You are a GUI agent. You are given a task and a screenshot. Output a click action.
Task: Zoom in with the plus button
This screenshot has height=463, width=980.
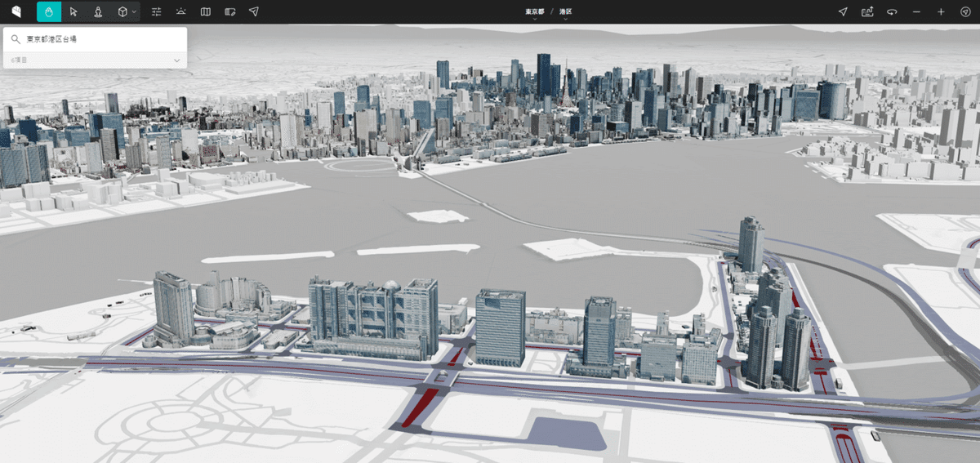click(x=941, y=11)
